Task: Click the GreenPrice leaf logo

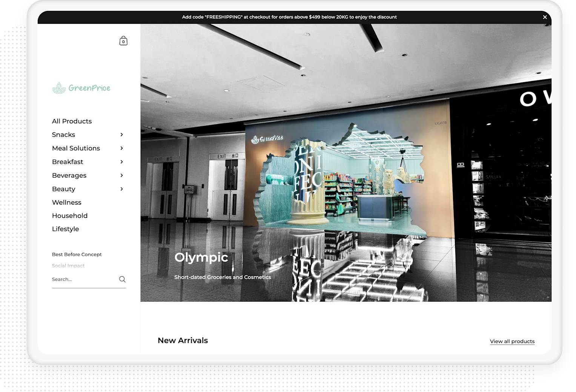Action: click(x=81, y=88)
